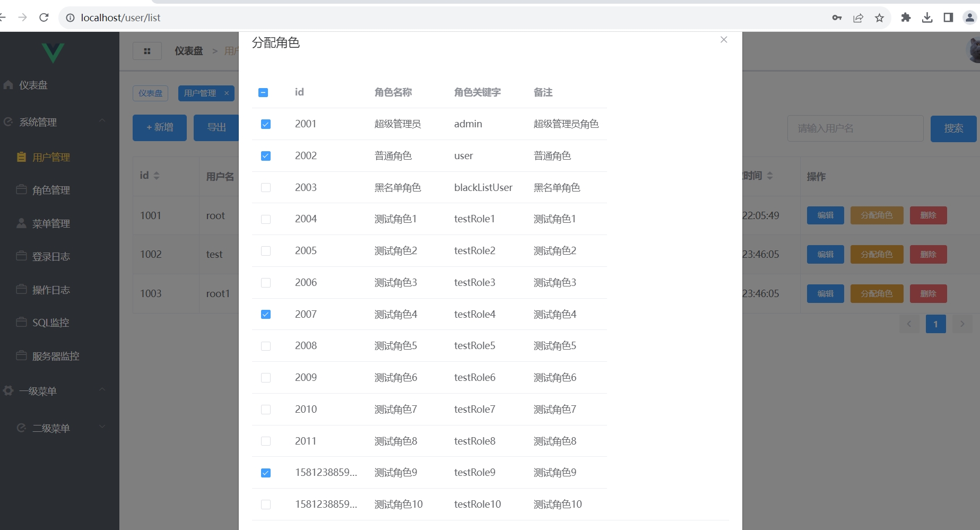Open 角色管理 menu item

click(x=59, y=190)
